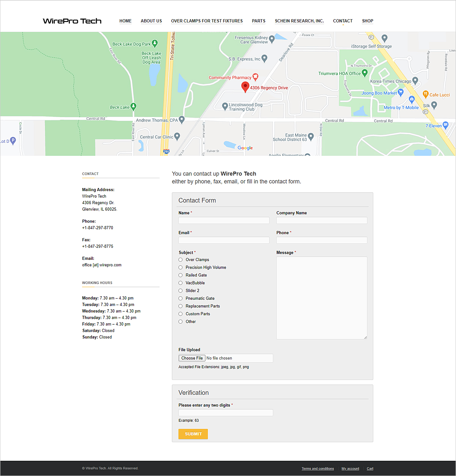Screen dimensions: 456x476
Task: Choose Replacement Parts as subject
Action: pos(180,306)
